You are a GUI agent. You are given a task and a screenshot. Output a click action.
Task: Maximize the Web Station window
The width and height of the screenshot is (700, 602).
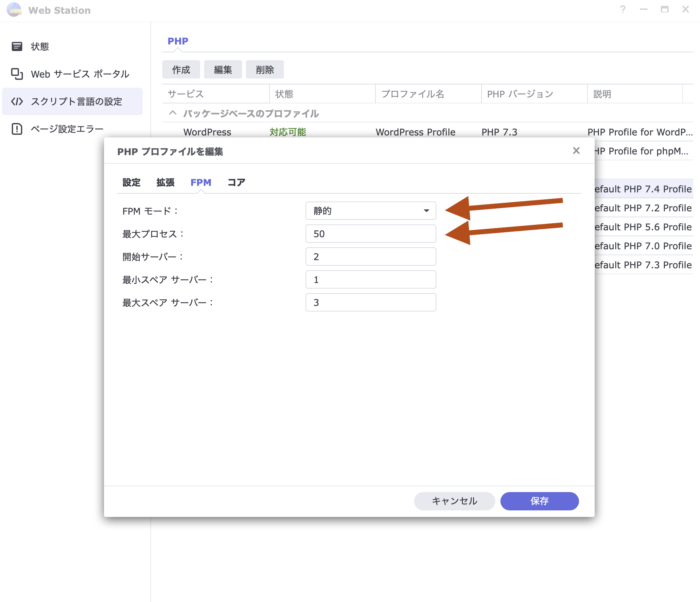click(664, 9)
